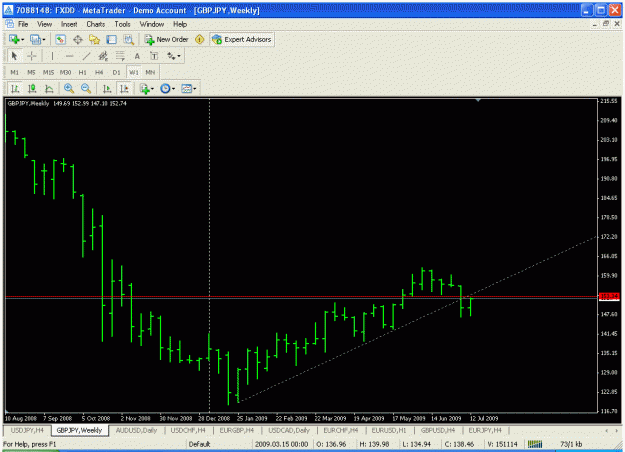Select the Horizontal Line drawing tool
The height and width of the screenshot is (452, 625).
pyautogui.click(x=69, y=56)
